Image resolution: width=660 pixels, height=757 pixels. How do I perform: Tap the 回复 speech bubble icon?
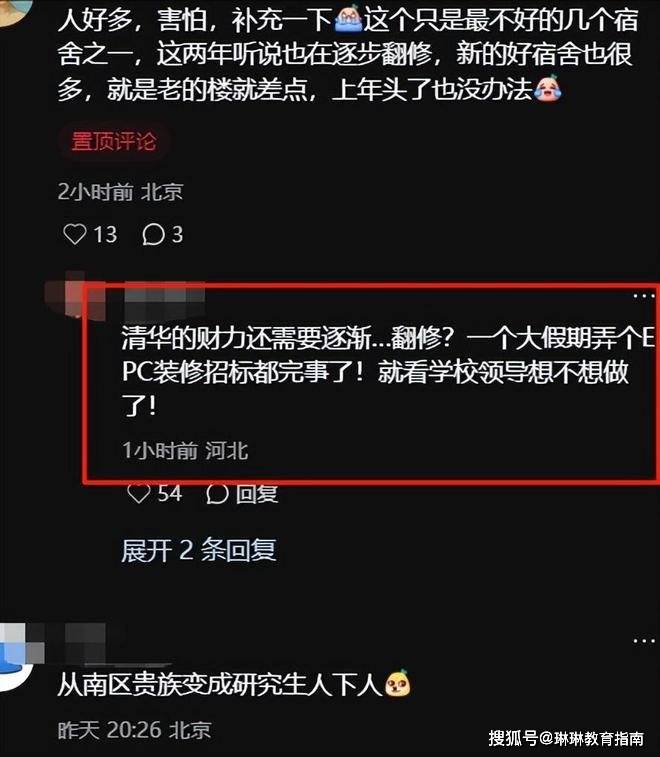(217, 494)
